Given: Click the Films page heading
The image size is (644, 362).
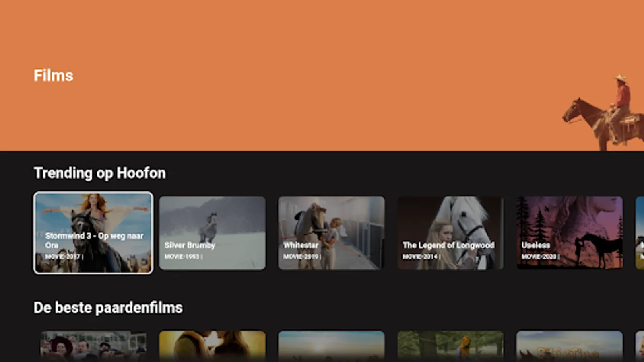Looking at the screenshot, I should pyautogui.click(x=54, y=76).
